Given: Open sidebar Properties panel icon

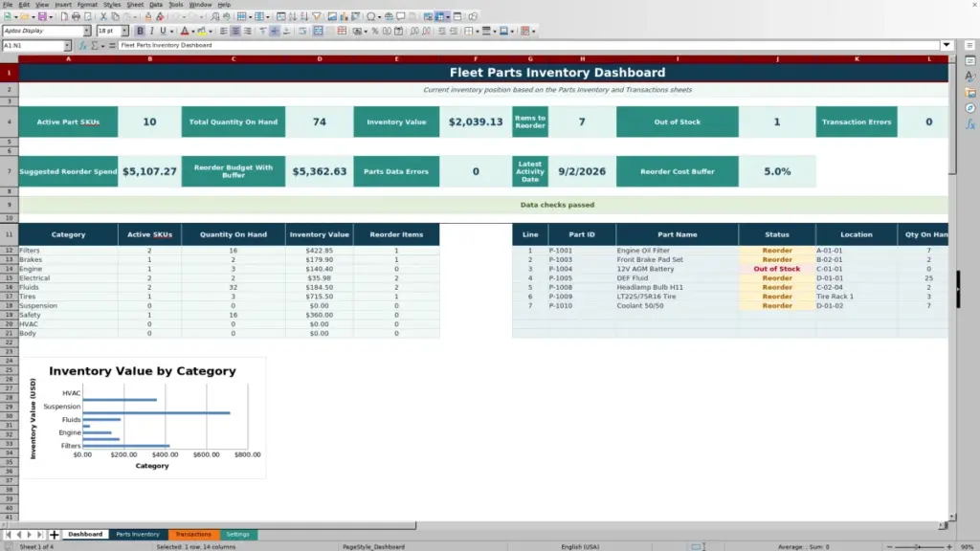Looking at the screenshot, I should tap(970, 60).
